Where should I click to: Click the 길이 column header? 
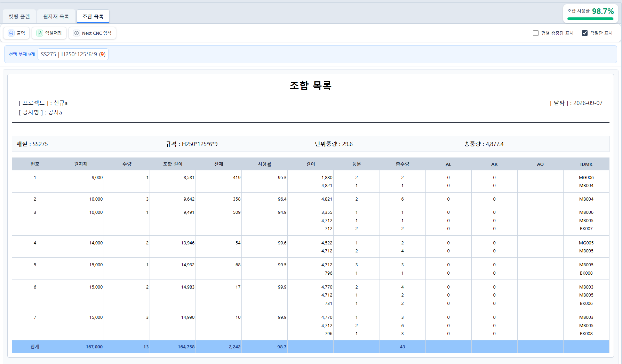pos(310,164)
